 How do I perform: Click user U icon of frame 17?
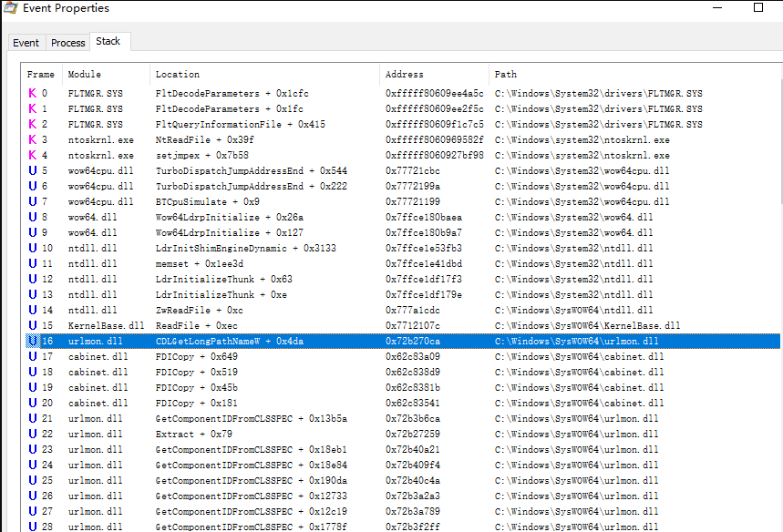click(33, 356)
